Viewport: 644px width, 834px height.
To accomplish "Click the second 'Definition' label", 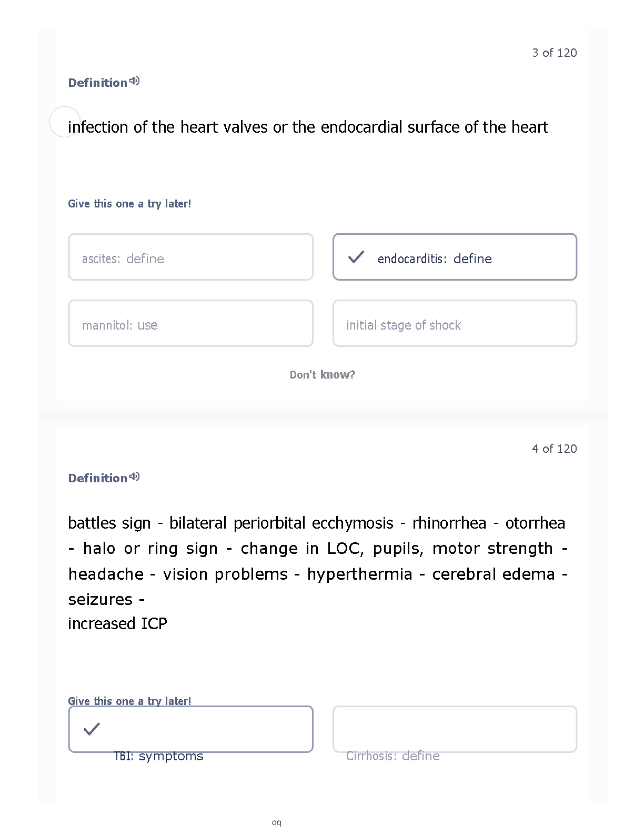I will (98, 478).
